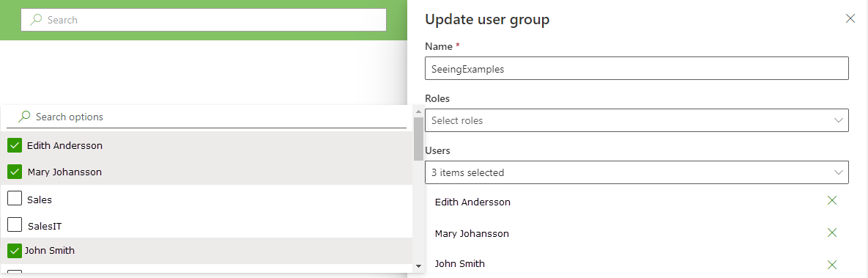Click the options list scrollbar thumb

418,139
